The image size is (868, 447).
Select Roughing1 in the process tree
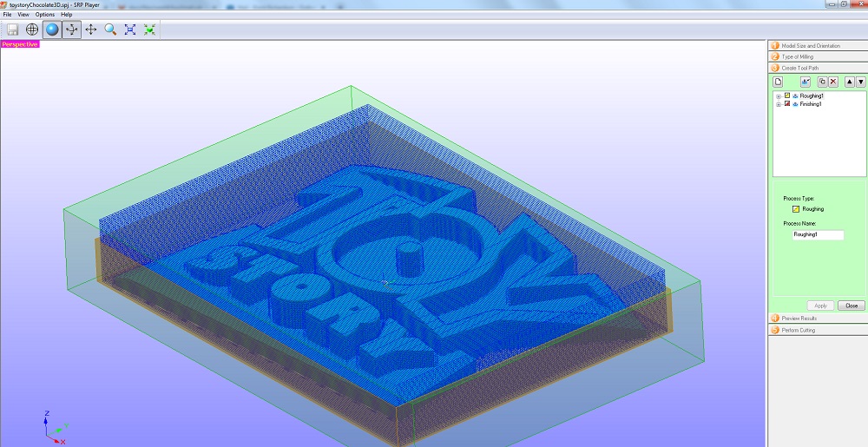(811, 95)
